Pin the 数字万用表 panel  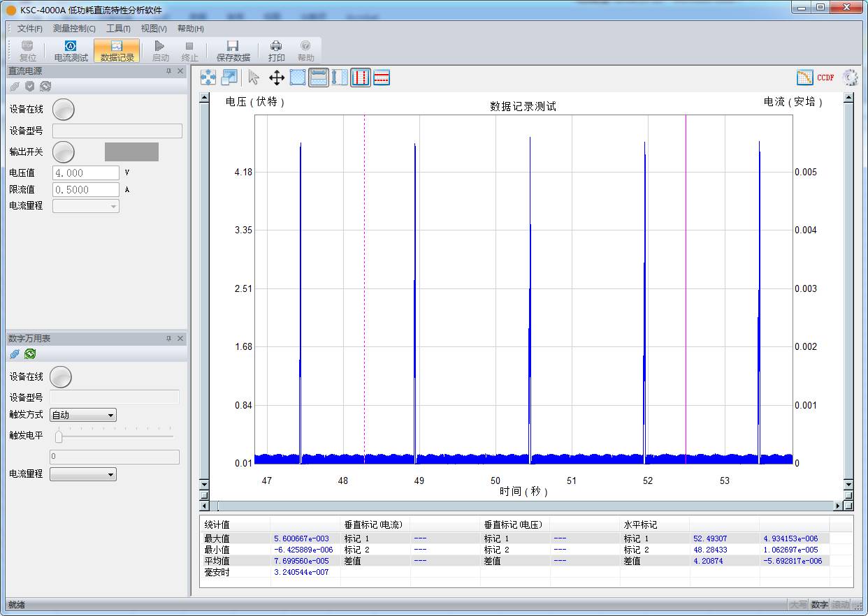click(168, 339)
